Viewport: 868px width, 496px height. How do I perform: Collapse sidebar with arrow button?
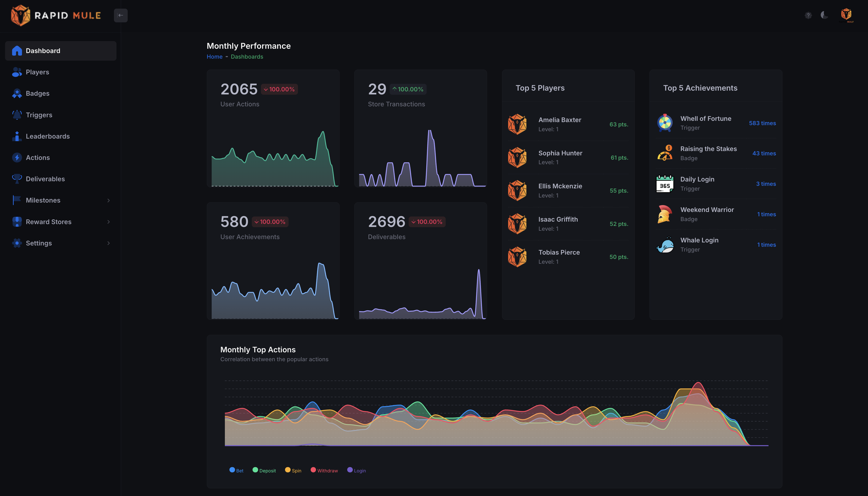click(x=121, y=15)
